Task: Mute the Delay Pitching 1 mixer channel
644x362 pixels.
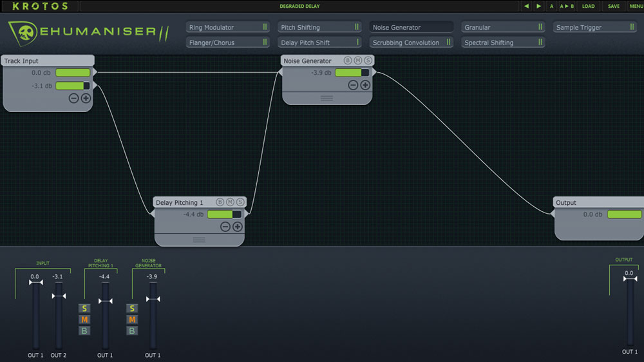Action: point(84,320)
